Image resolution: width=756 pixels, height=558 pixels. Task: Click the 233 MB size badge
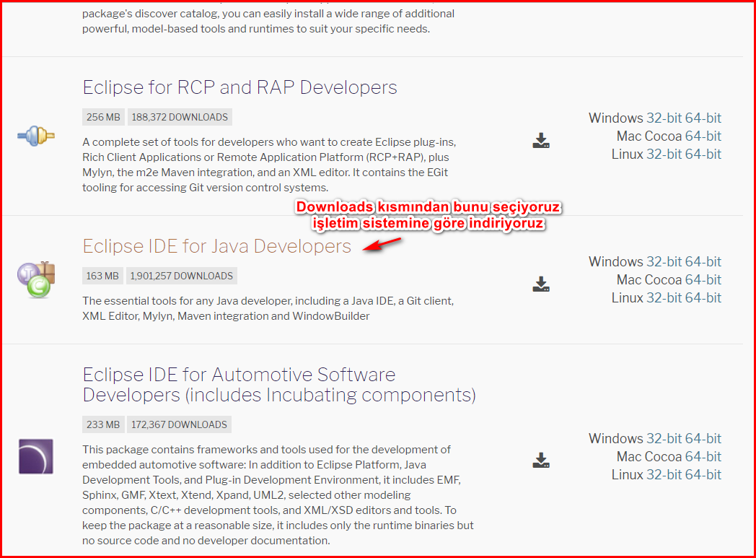[103, 424]
